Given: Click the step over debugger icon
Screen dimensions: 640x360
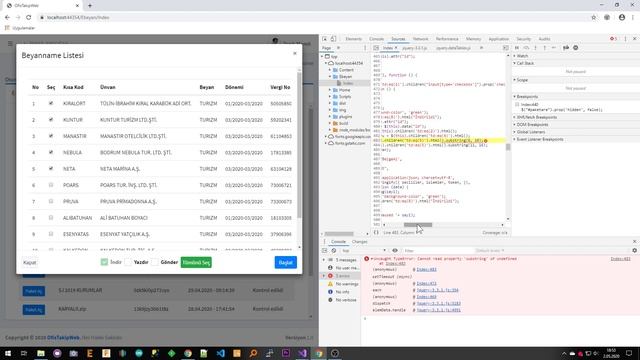Looking at the screenshot, I should (526, 48).
